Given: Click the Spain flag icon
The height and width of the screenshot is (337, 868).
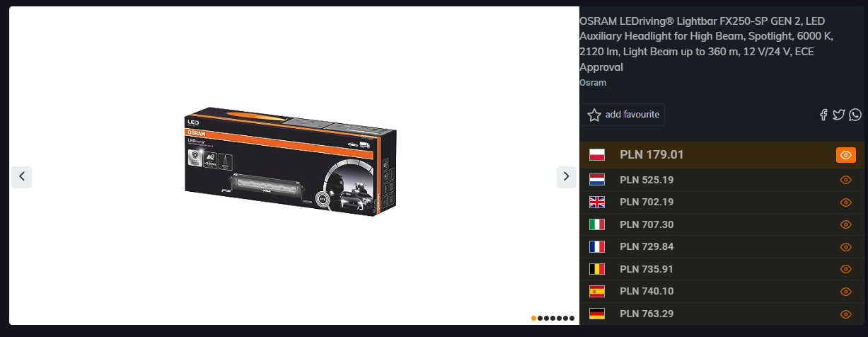Looking at the screenshot, I should (x=597, y=292).
